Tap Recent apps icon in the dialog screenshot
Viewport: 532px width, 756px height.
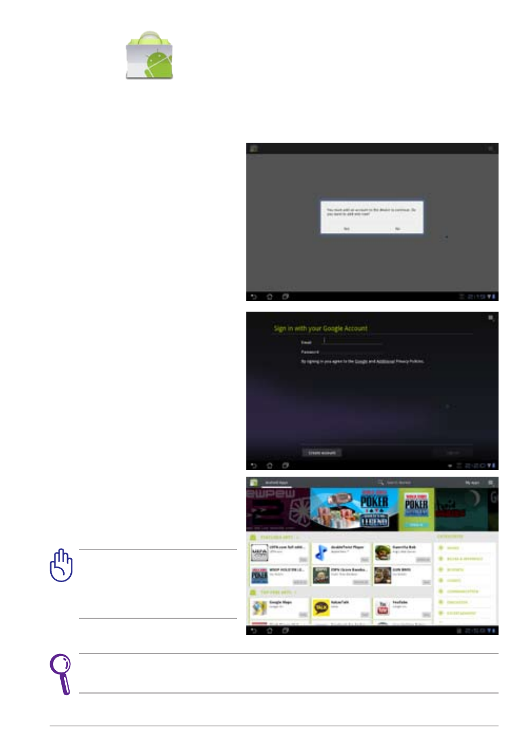pos(286,297)
